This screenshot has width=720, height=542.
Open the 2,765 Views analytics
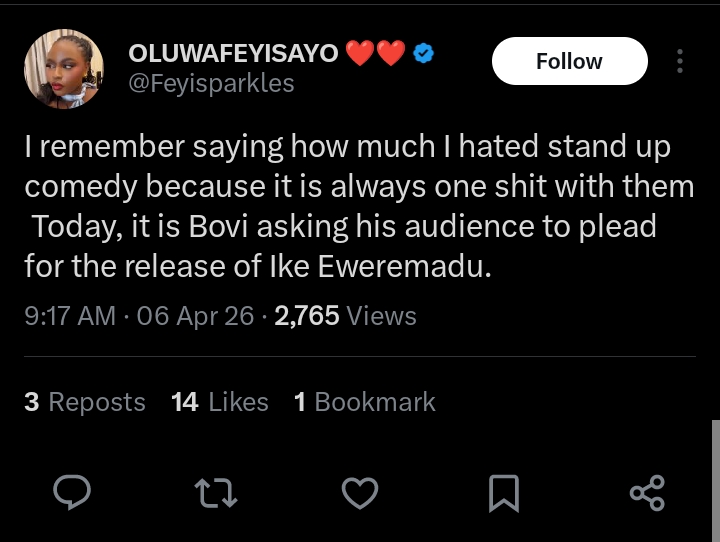345,316
